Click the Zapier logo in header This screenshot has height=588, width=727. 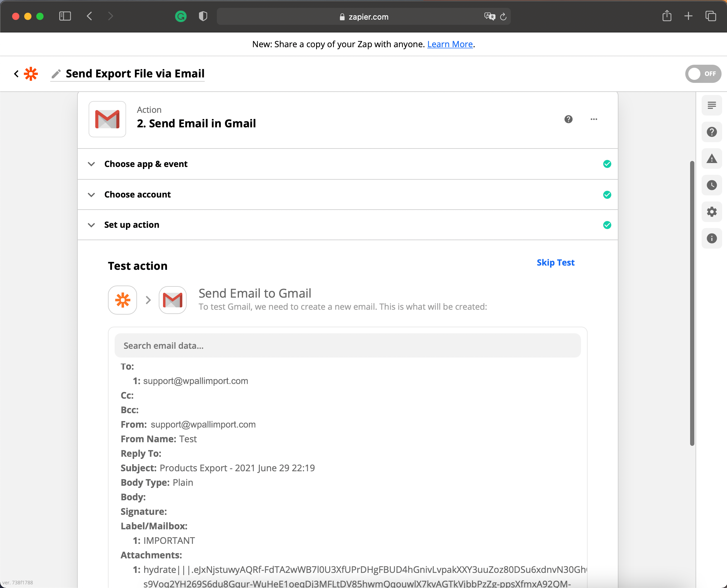coord(31,73)
